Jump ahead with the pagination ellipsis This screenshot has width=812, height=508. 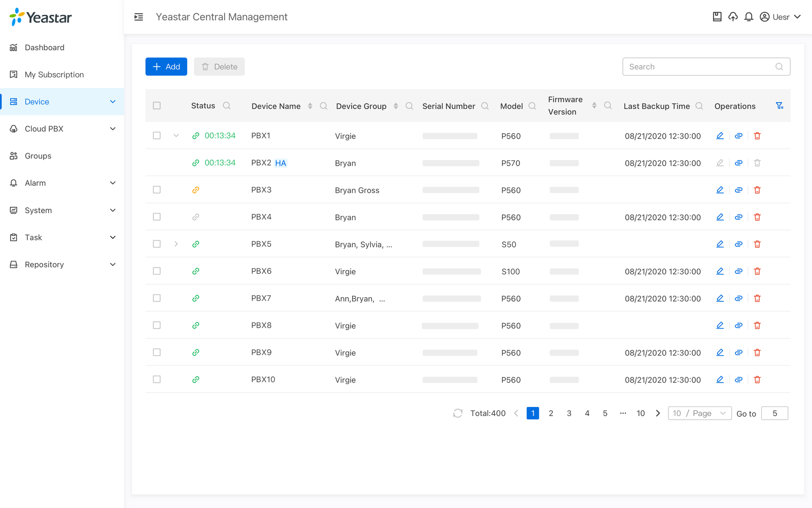[623, 414]
